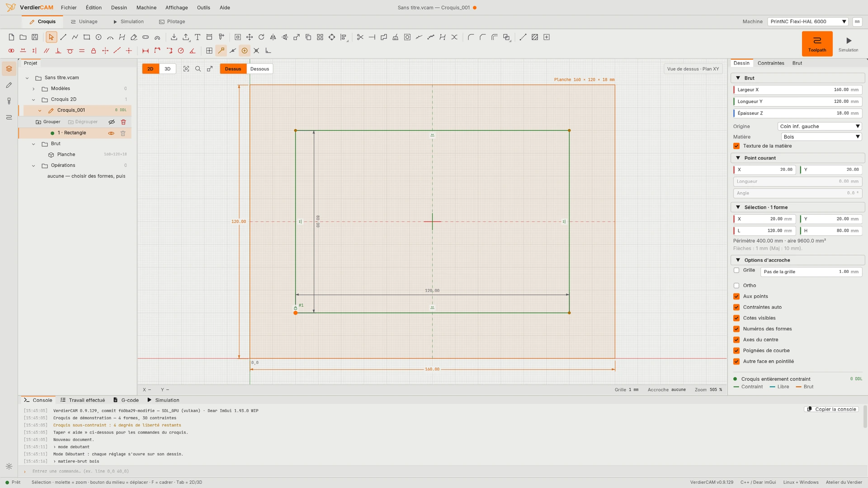The height and width of the screenshot is (488, 868).
Task: Open the Matière Bois dropdown
Action: (x=821, y=137)
